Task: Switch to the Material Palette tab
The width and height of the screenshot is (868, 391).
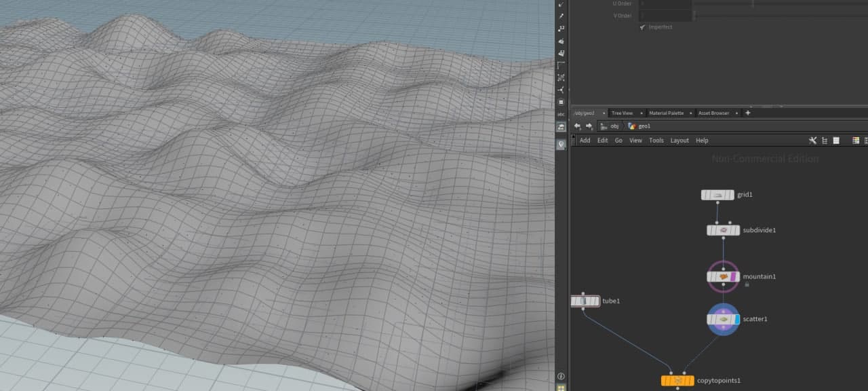Action: [666, 113]
